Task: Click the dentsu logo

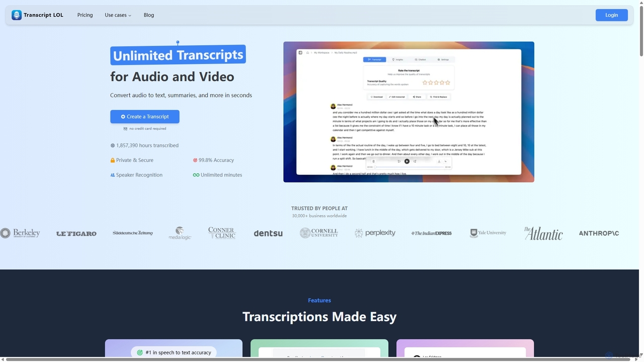Action: [268, 233]
